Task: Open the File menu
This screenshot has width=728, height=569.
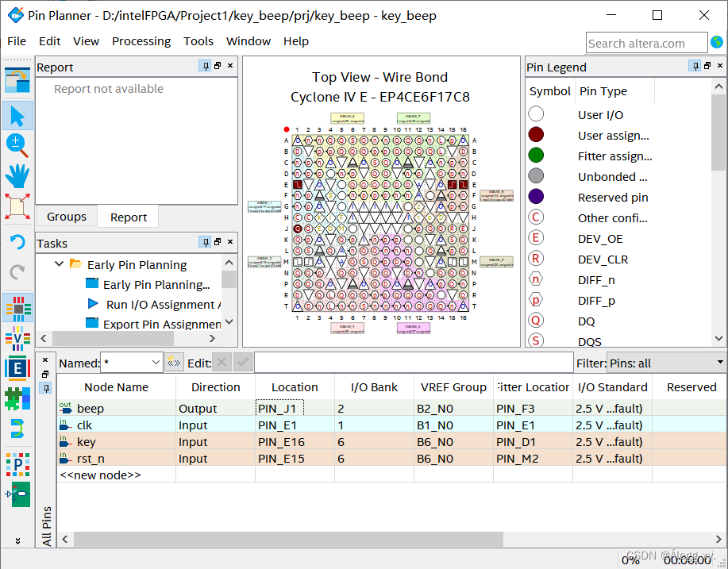Action: [17, 41]
